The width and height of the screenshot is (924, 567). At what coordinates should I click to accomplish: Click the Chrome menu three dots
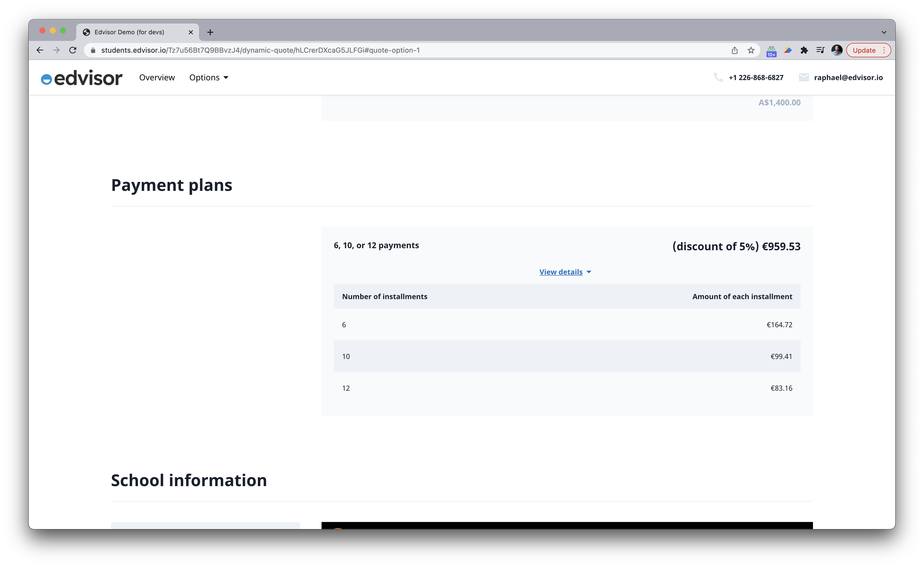click(884, 50)
